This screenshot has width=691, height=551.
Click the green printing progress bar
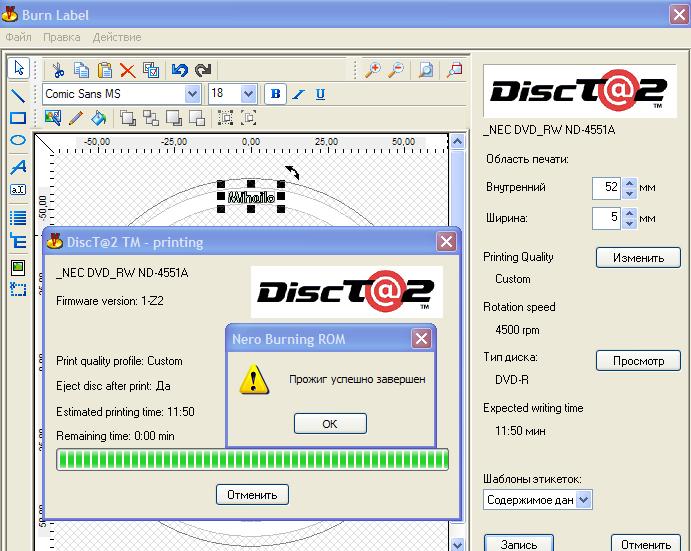click(x=253, y=460)
